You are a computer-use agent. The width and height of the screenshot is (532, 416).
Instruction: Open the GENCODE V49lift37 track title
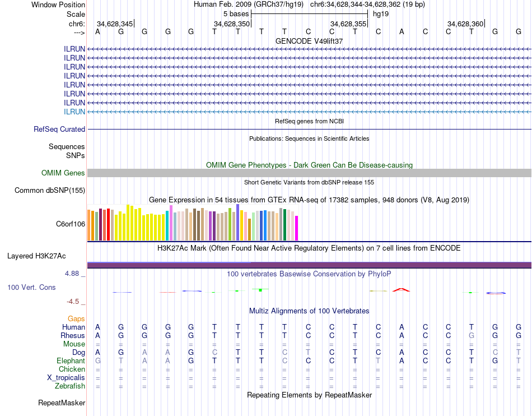pos(309,41)
